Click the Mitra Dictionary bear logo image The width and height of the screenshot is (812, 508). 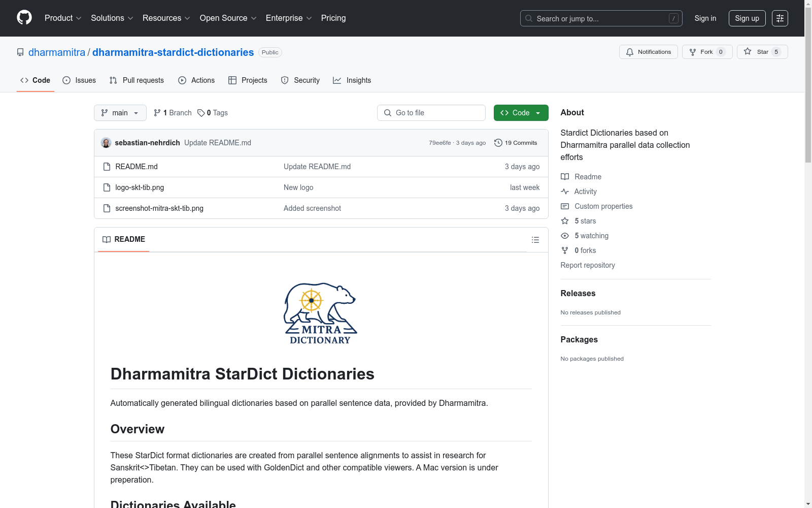(321, 314)
